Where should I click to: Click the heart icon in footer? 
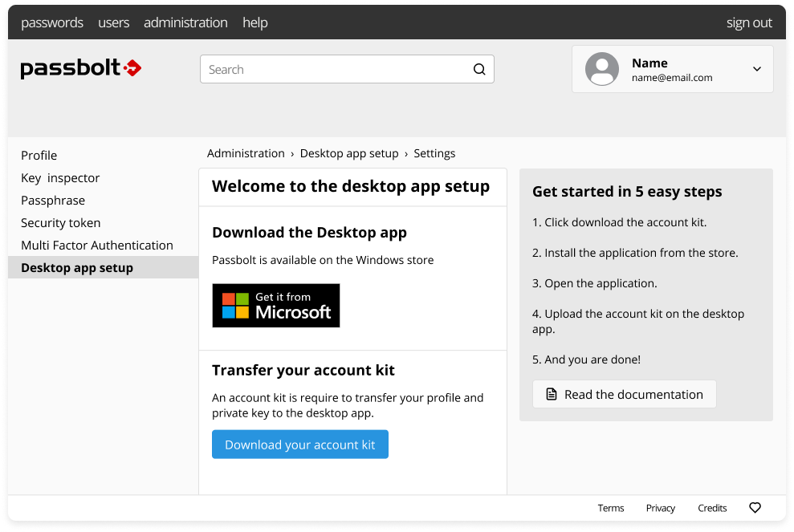coord(755,508)
